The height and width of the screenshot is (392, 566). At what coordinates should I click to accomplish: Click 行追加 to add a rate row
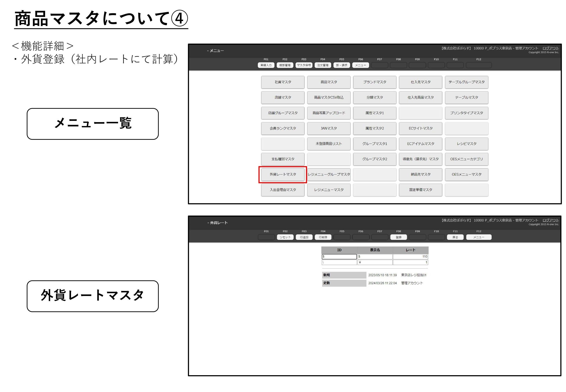click(304, 237)
